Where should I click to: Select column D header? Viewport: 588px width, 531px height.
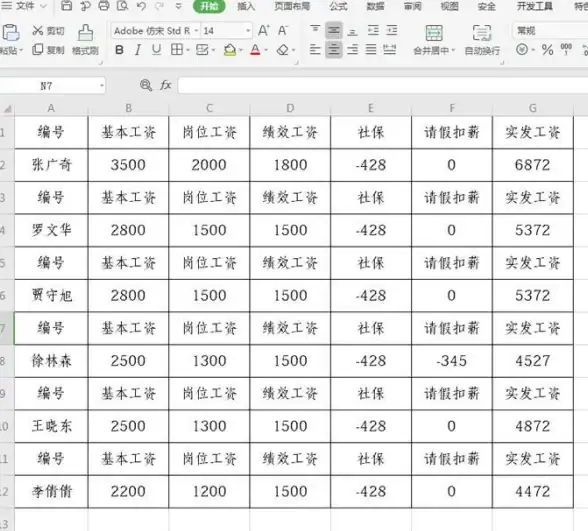tap(290, 108)
